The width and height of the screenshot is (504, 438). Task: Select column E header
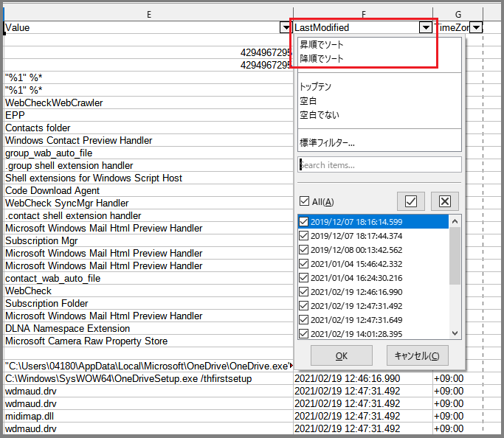(x=148, y=14)
